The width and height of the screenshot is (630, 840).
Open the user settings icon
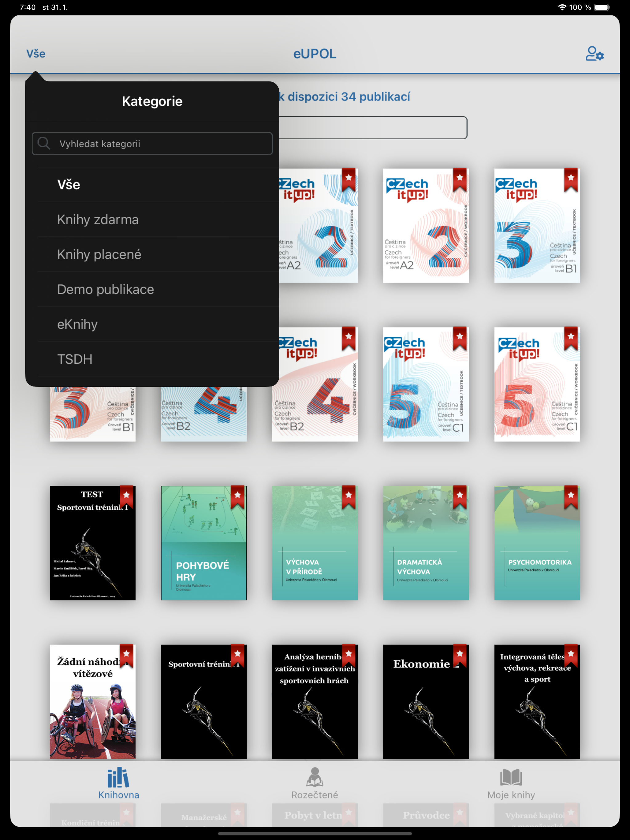click(595, 53)
